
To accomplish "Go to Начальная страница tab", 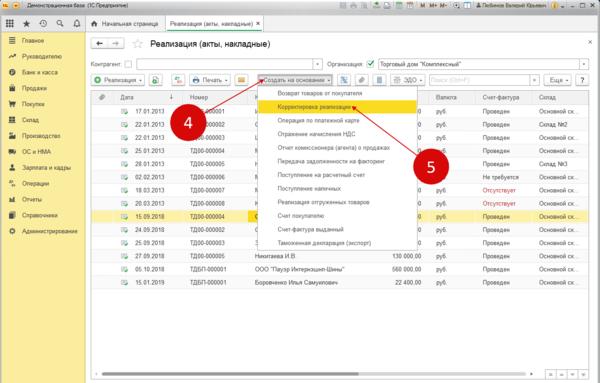I will point(125,24).
